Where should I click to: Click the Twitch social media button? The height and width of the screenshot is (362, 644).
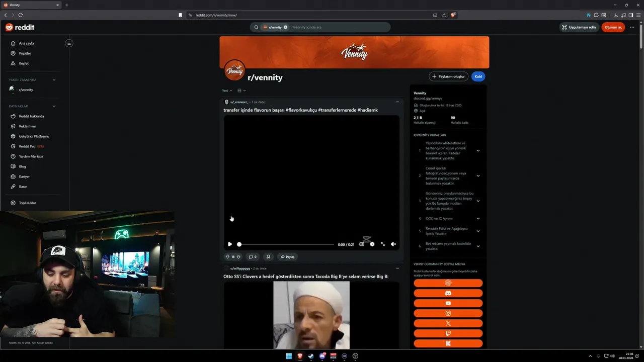coord(448,333)
